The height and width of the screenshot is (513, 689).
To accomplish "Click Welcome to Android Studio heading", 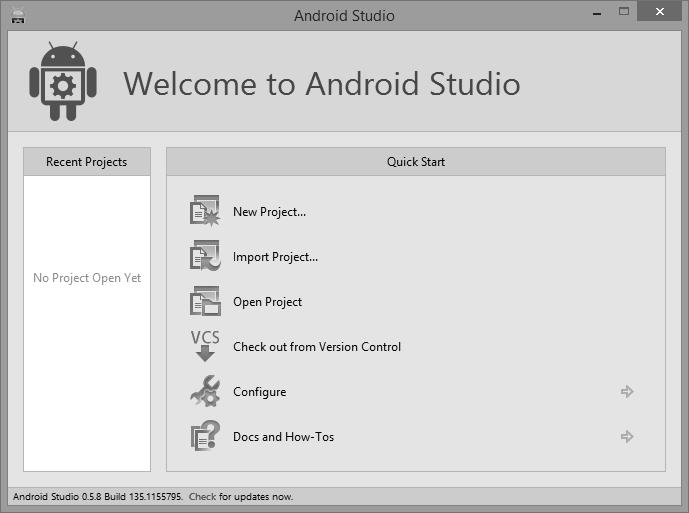I will 322,84.
